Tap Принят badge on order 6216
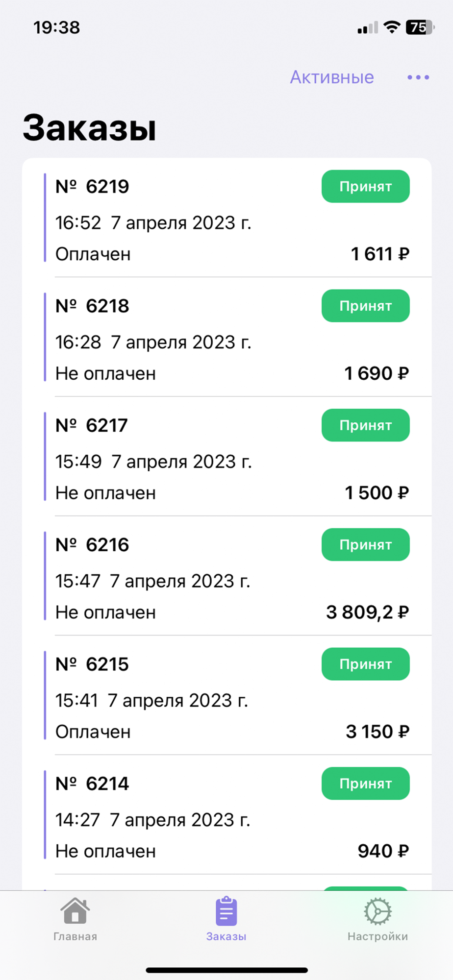This screenshot has height=980, width=453. [365, 545]
